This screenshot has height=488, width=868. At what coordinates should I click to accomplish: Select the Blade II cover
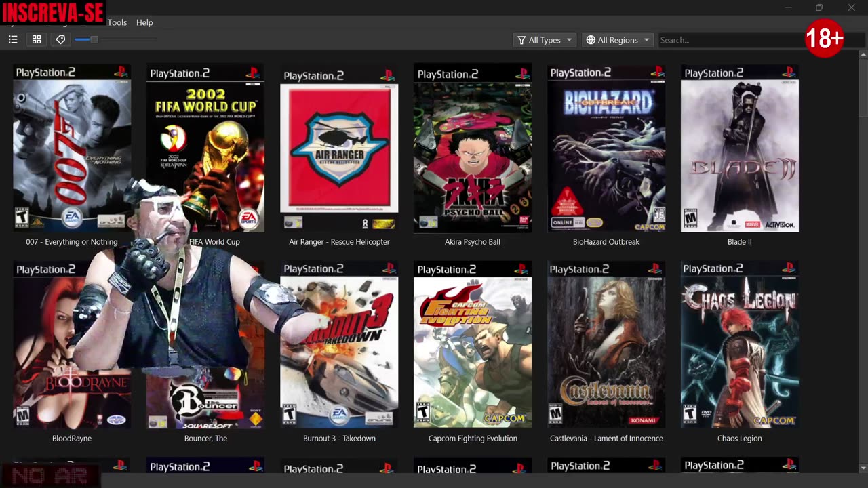click(x=740, y=148)
